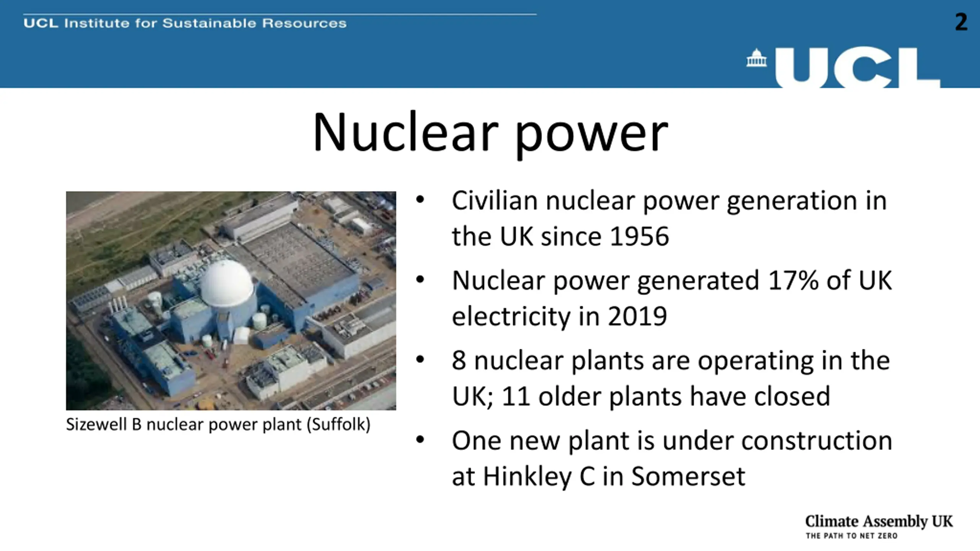Click the Sizewell B aerial photo
Screen dimensions: 980x551
point(231,301)
